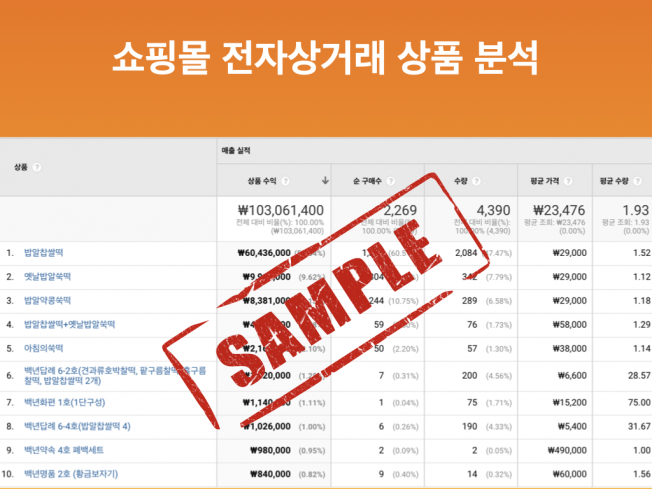This screenshot has width=652, height=489.
Task: Select the average quantity 1.12
Action: point(642,277)
